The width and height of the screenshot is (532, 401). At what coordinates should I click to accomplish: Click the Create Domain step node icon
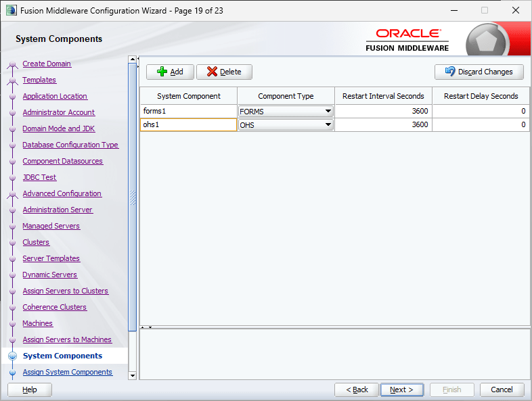[x=13, y=64]
